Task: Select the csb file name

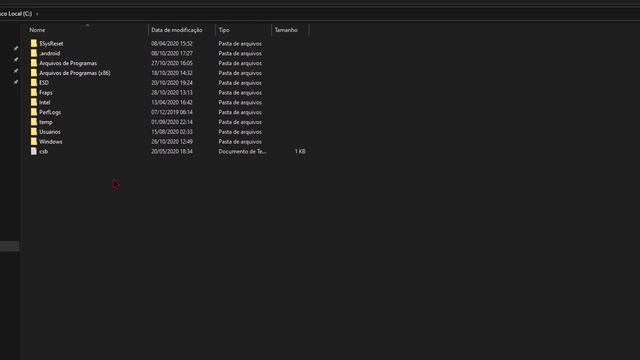Action: click(44, 151)
